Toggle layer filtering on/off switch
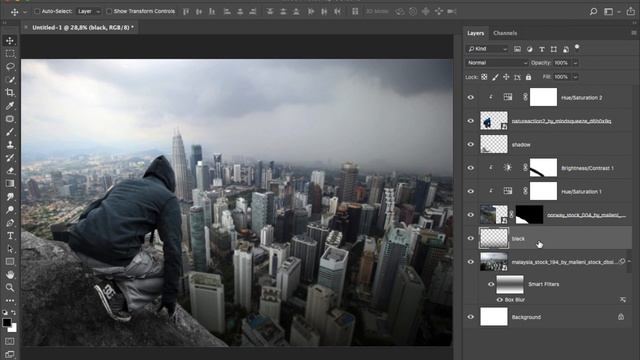Screen dimensions: 640x360 (x=577, y=47)
